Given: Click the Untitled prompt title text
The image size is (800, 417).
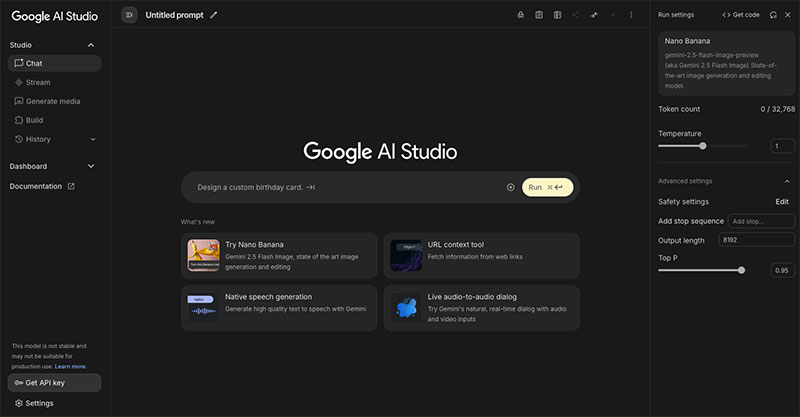Looking at the screenshot, I should [174, 15].
